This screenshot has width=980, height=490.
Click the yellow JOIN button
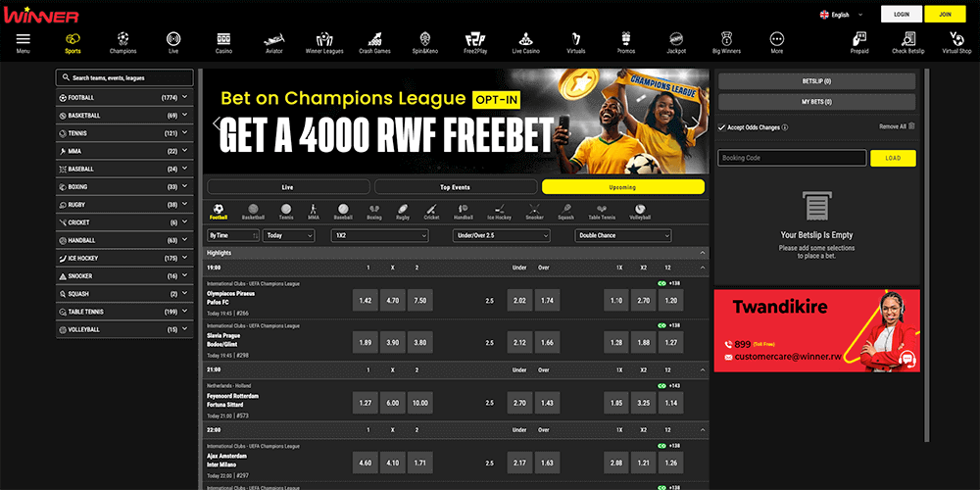[945, 15]
